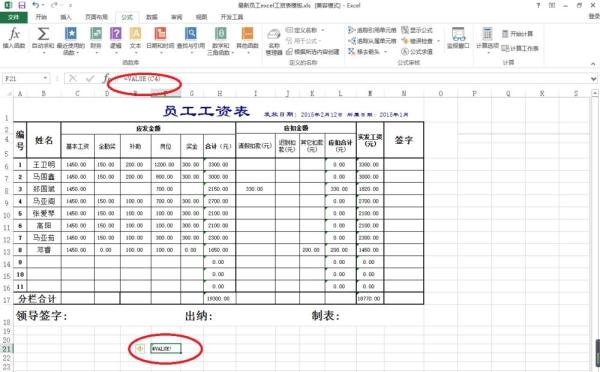Screen dimensions: 600x372
Task: Click the title 员工工资表
Action: 206,111
